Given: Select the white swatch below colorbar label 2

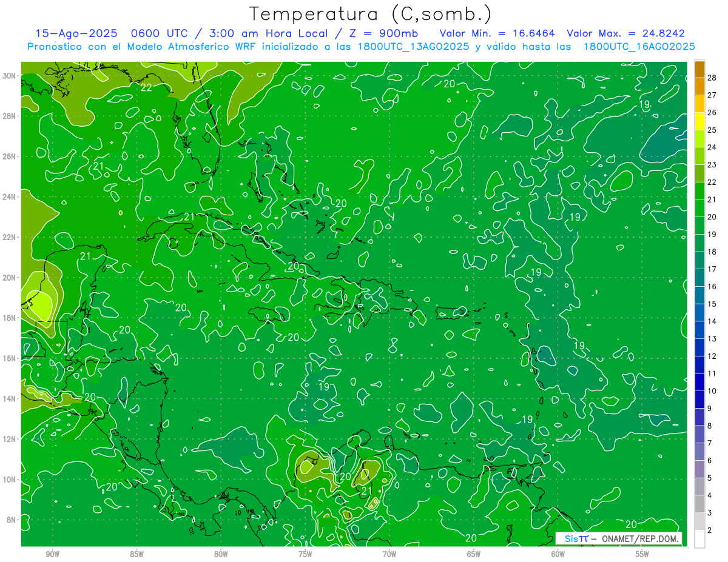Looking at the screenshot, I should pos(699,539).
